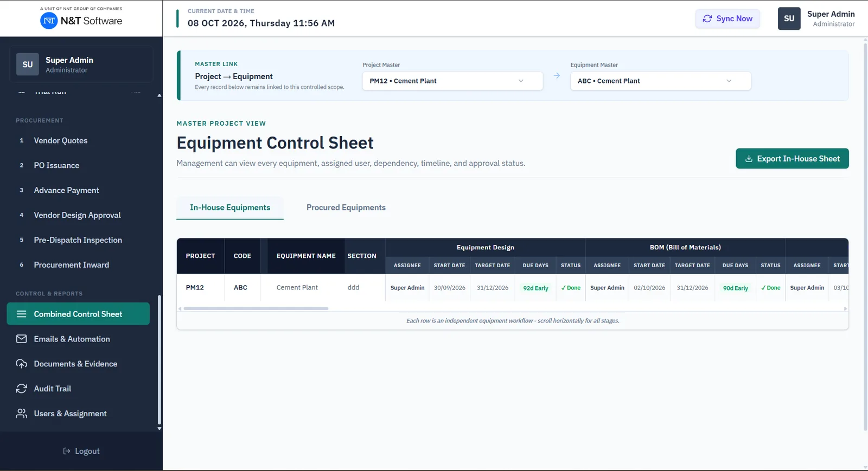The image size is (868, 471).
Task: Click the Combined Control Sheet list icon
Action: click(x=22, y=314)
